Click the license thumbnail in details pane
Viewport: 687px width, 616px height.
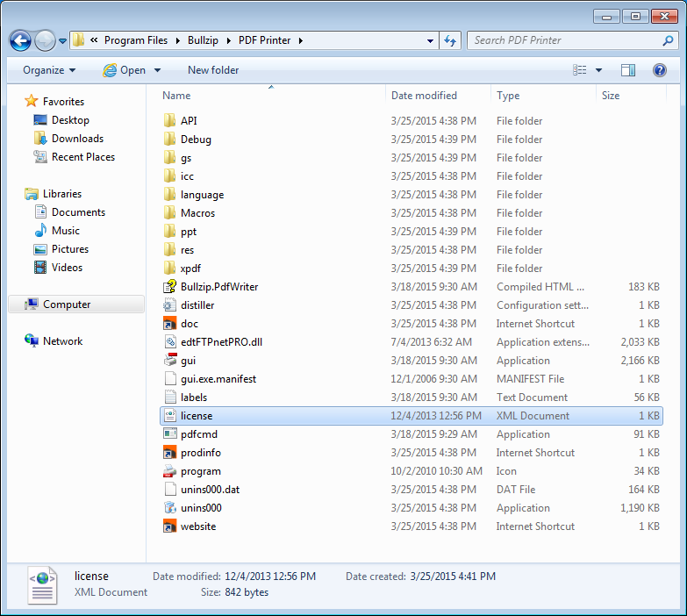(42, 585)
